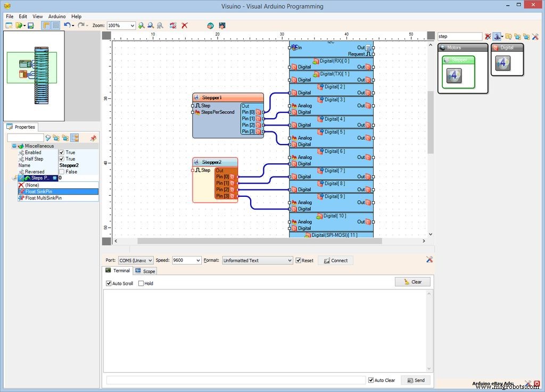
Task: Enable the Hold checkbox in Terminal
Action: (x=141, y=283)
